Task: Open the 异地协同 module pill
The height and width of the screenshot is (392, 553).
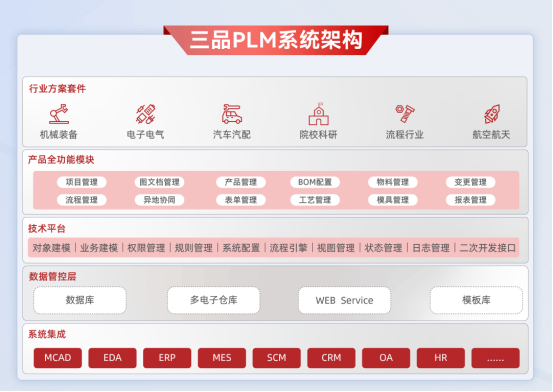Action: point(159,200)
